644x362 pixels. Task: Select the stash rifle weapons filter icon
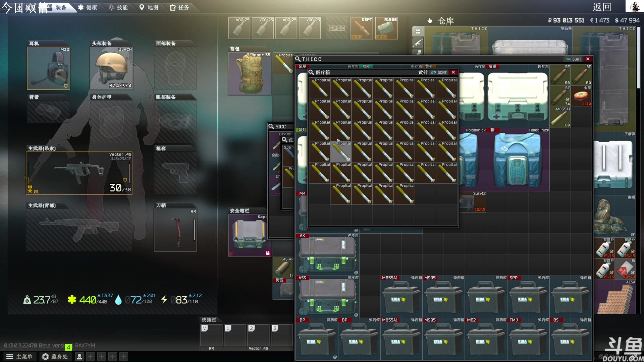pyautogui.click(x=418, y=43)
